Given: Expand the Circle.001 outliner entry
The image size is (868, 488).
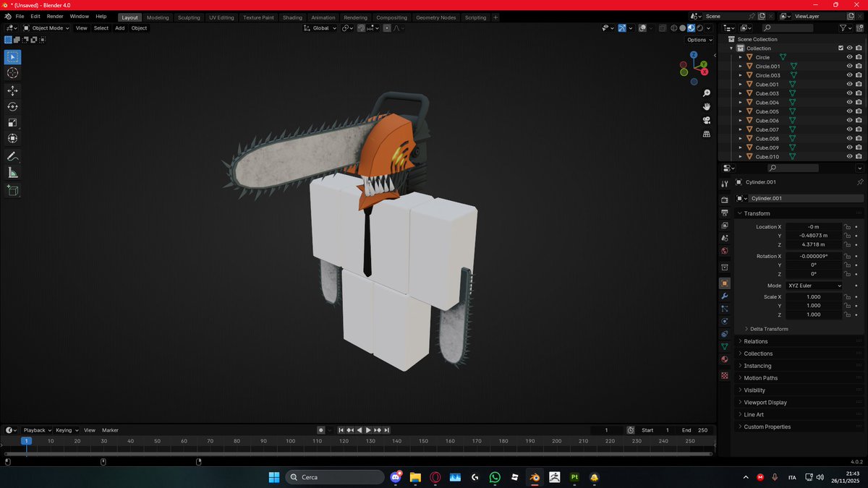Looking at the screenshot, I should coord(739,66).
